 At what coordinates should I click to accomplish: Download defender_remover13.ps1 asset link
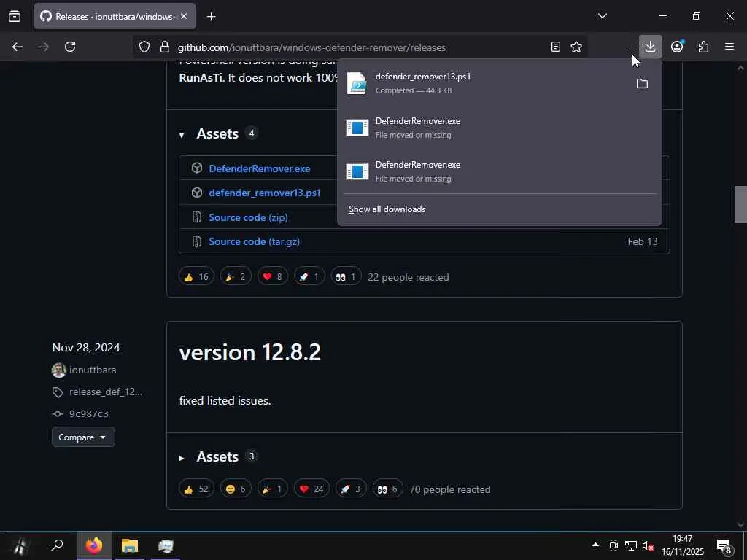point(265,192)
